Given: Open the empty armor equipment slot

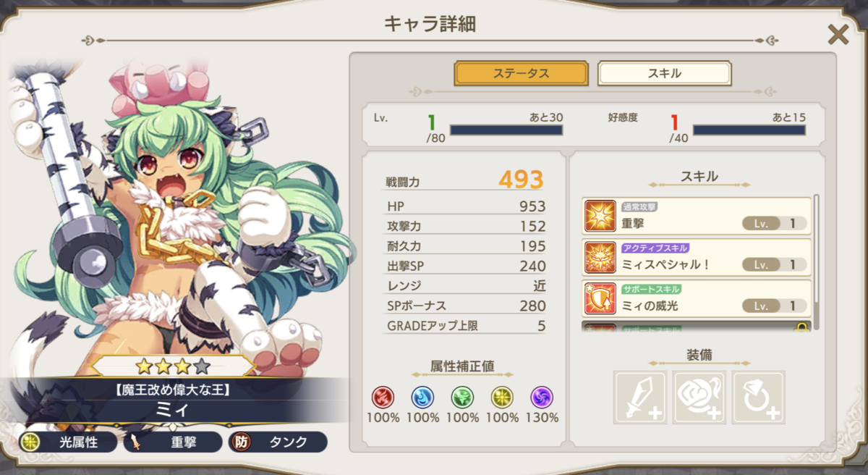Looking at the screenshot, I should tap(699, 398).
